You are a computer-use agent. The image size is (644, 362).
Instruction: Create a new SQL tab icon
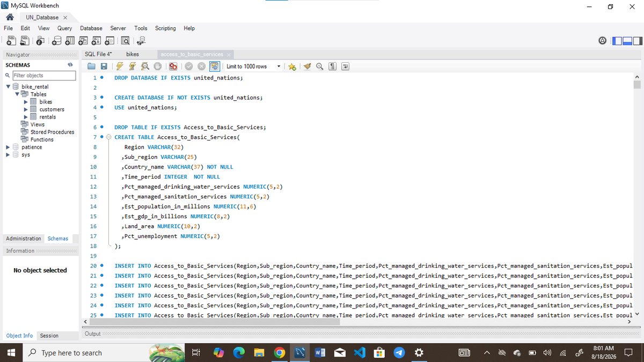[11, 40]
